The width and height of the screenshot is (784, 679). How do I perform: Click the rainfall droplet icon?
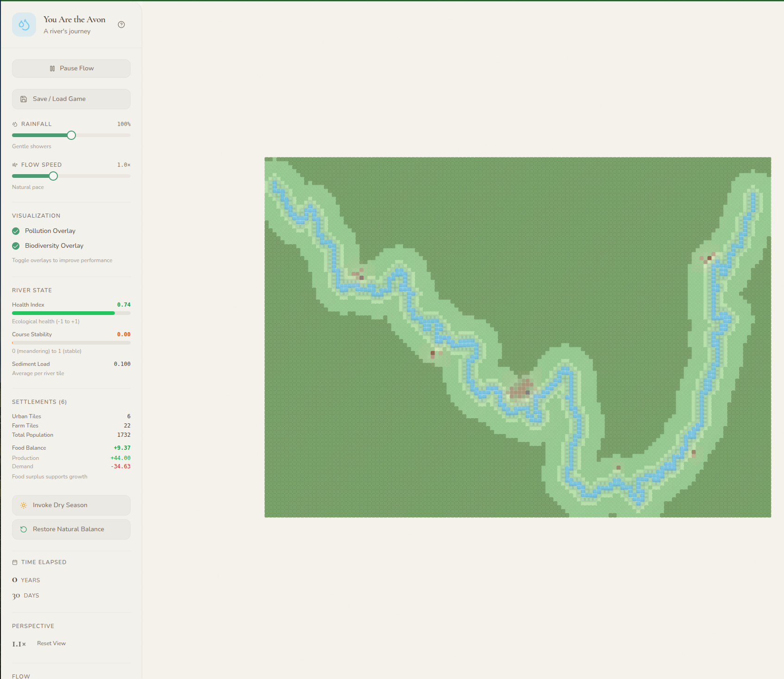tap(15, 124)
